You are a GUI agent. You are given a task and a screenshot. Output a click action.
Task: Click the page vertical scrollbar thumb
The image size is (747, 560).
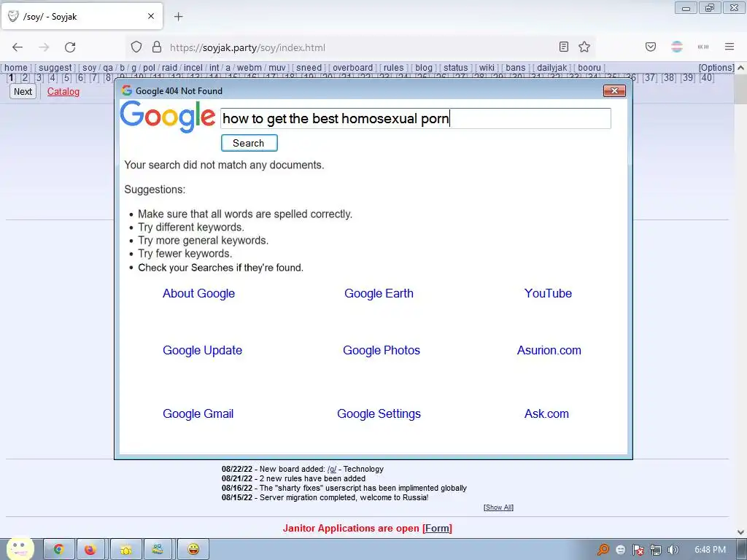(741, 87)
